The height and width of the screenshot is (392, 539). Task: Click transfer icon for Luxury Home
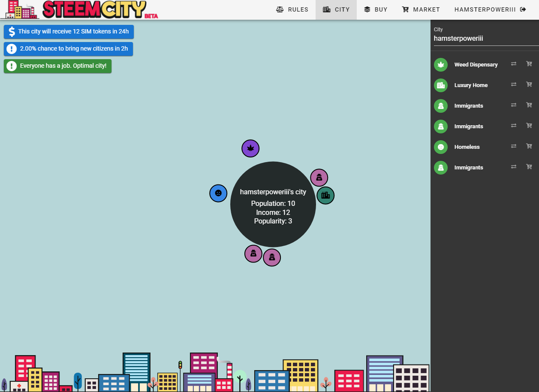[x=513, y=84]
